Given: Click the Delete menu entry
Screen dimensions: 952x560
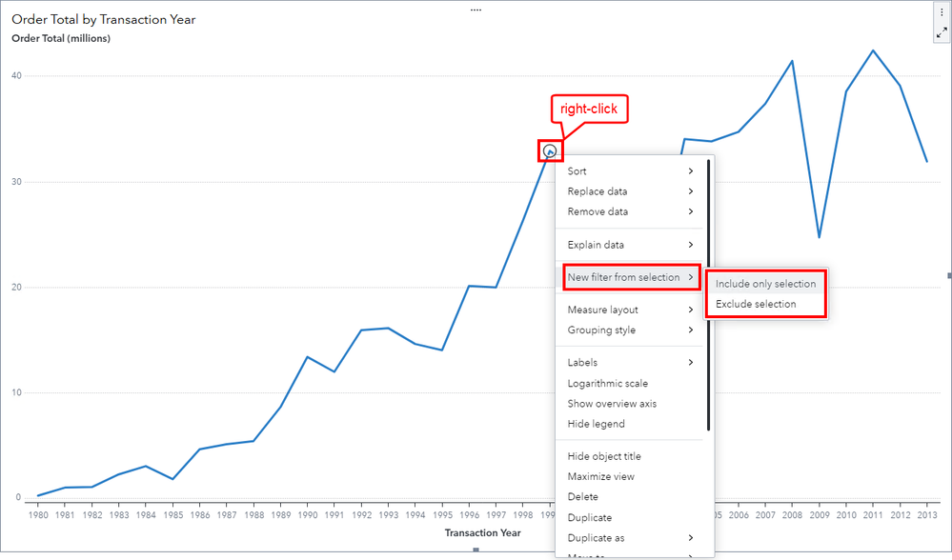Looking at the screenshot, I should pos(583,496).
